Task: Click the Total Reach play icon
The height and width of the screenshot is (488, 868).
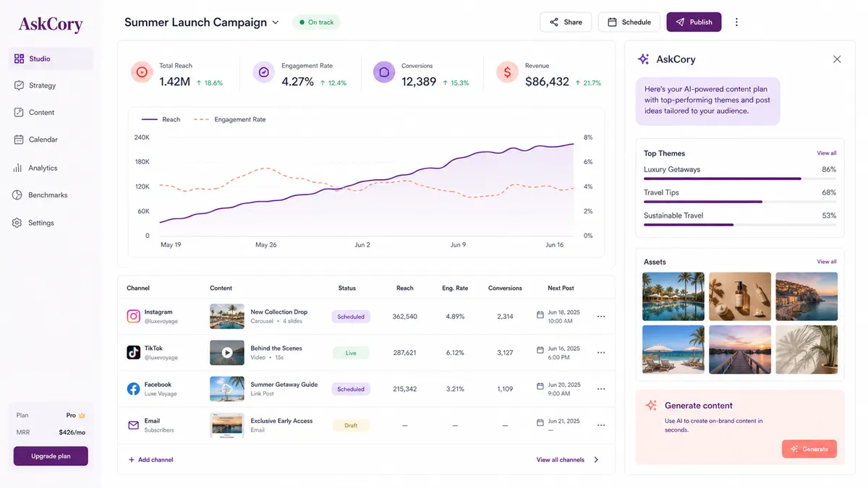Action: point(142,72)
